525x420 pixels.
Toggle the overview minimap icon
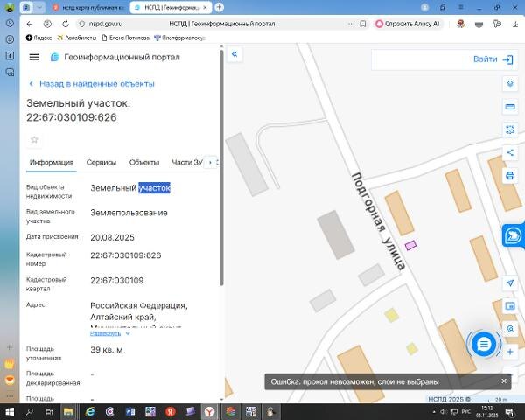pos(510,305)
